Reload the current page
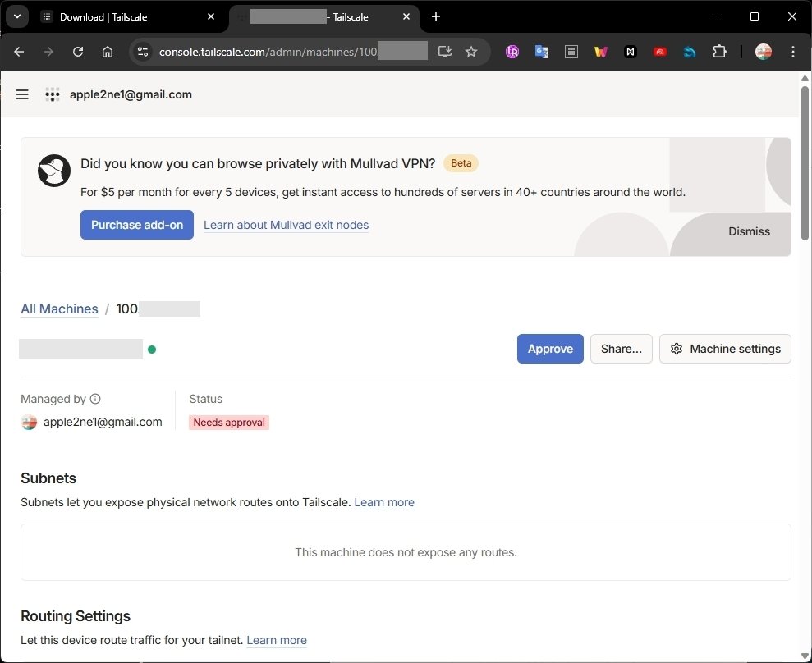Image resolution: width=812 pixels, height=663 pixels. click(78, 52)
